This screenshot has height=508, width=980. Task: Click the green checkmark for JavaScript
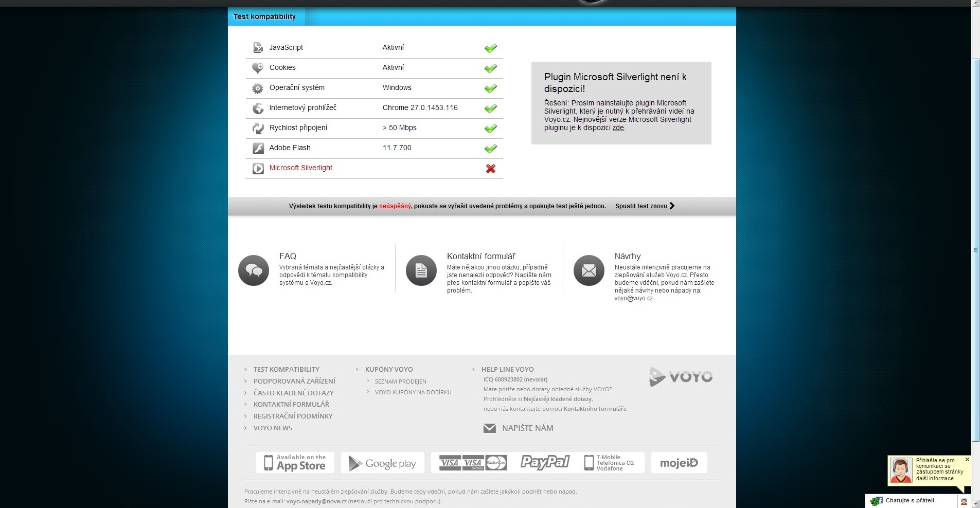491,48
